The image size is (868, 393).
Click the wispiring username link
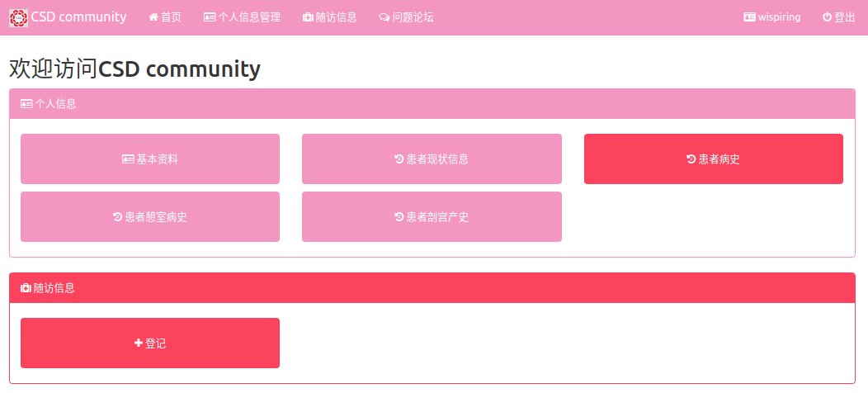779,17
